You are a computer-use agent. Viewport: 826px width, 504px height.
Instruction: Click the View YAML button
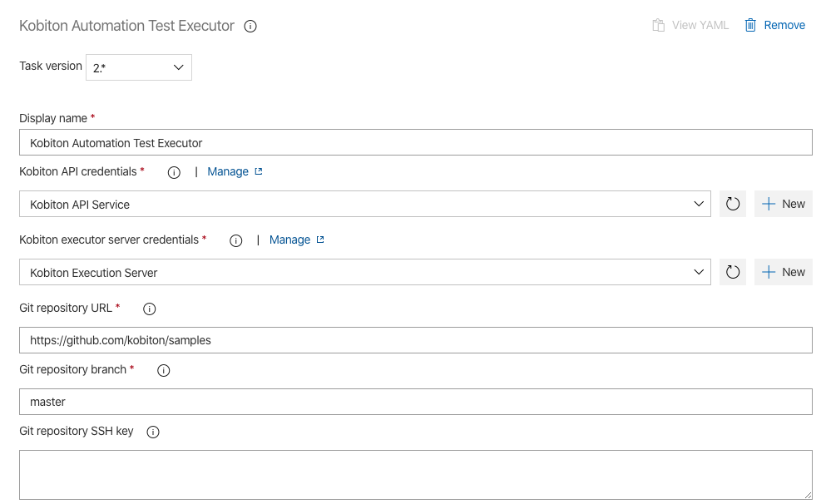tap(690, 25)
